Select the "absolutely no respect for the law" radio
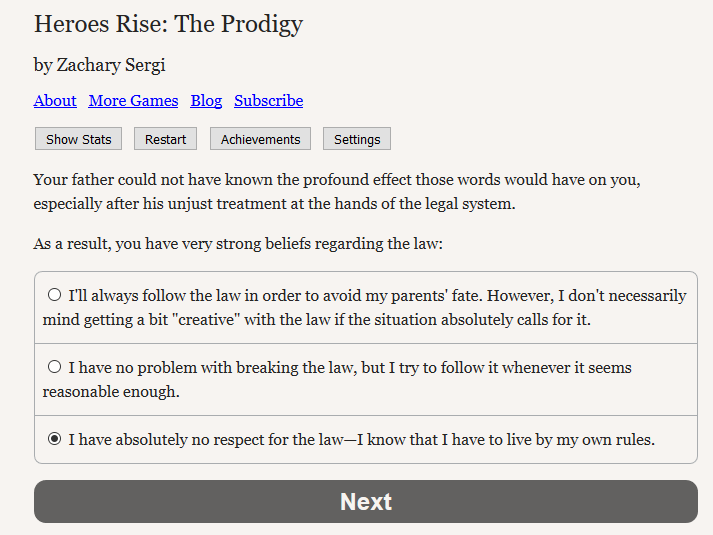713x535 pixels. tap(55, 439)
